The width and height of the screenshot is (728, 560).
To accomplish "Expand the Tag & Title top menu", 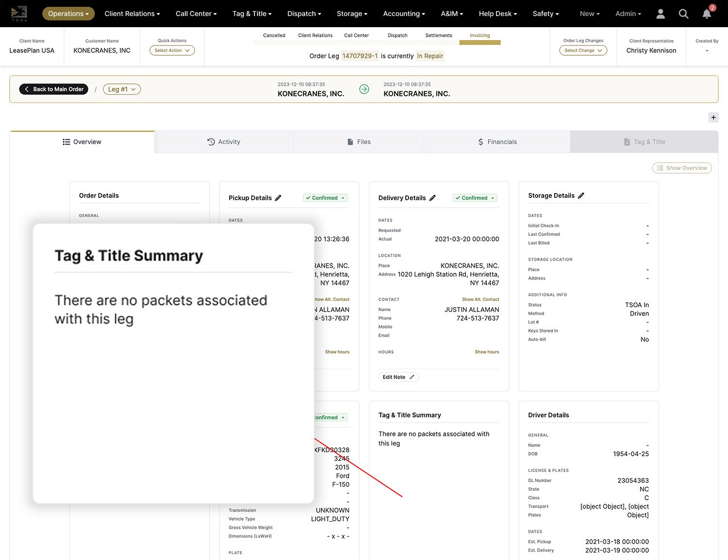I will (x=252, y=14).
